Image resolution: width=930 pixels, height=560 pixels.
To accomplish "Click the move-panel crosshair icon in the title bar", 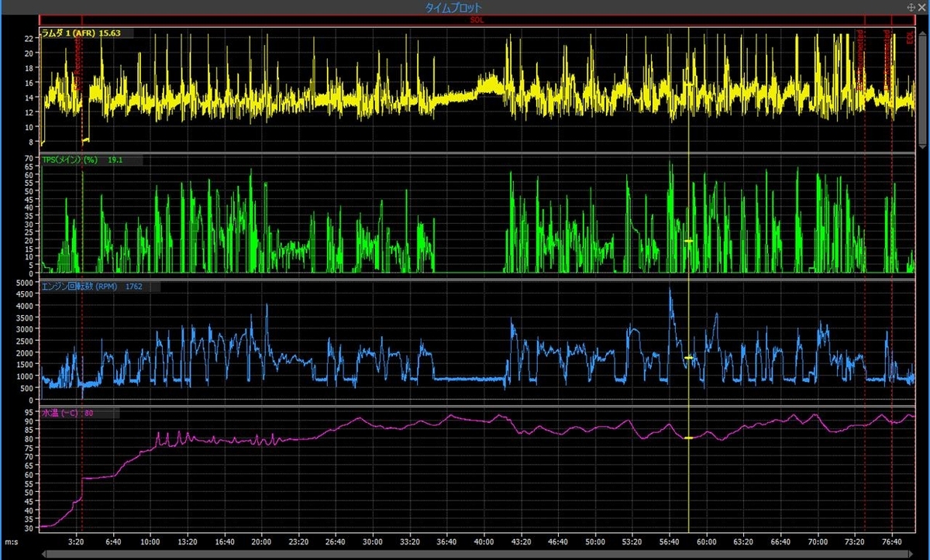I will tap(911, 6).
